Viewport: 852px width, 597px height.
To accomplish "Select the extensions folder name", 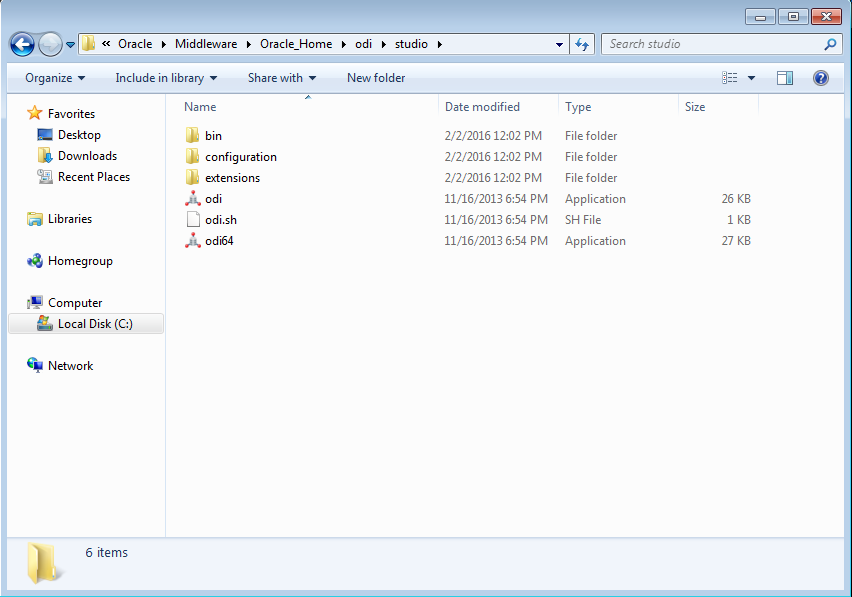I will [x=233, y=178].
